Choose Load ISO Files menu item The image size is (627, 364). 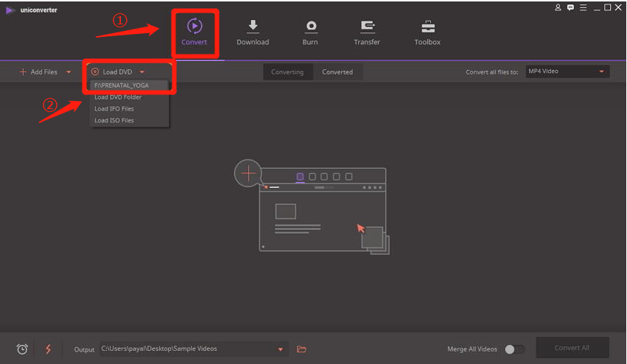129,120
